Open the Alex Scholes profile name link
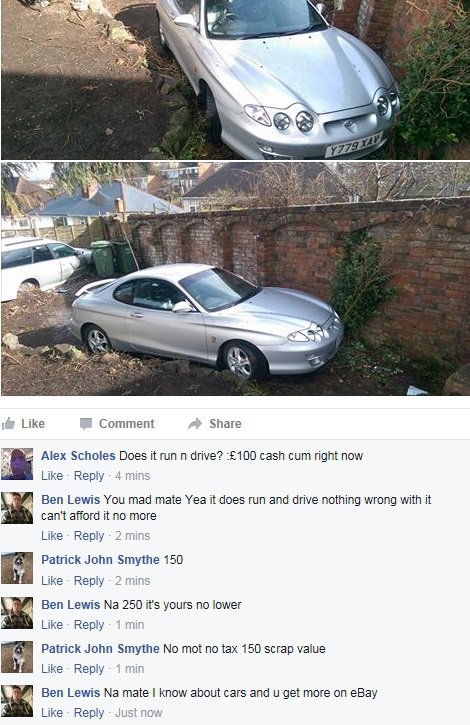This screenshot has width=470, height=725. pyautogui.click(x=78, y=455)
